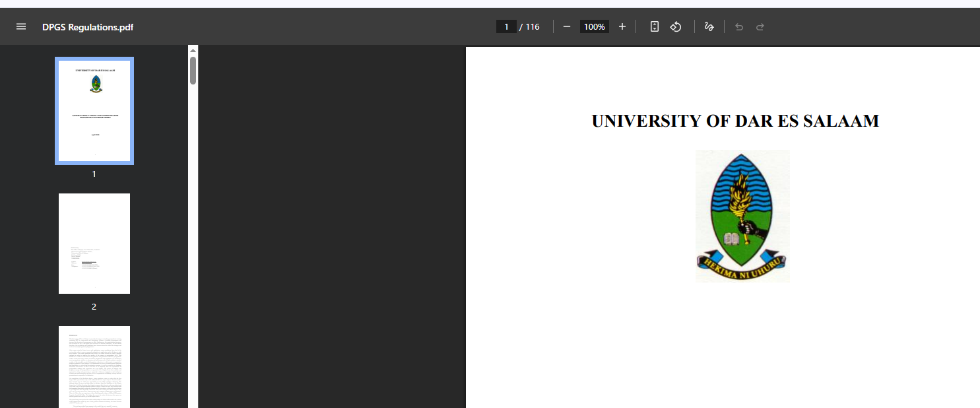Image resolution: width=980 pixels, height=408 pixels.
Task: Toggle between fit page and fit width
Action: point(654,26)
